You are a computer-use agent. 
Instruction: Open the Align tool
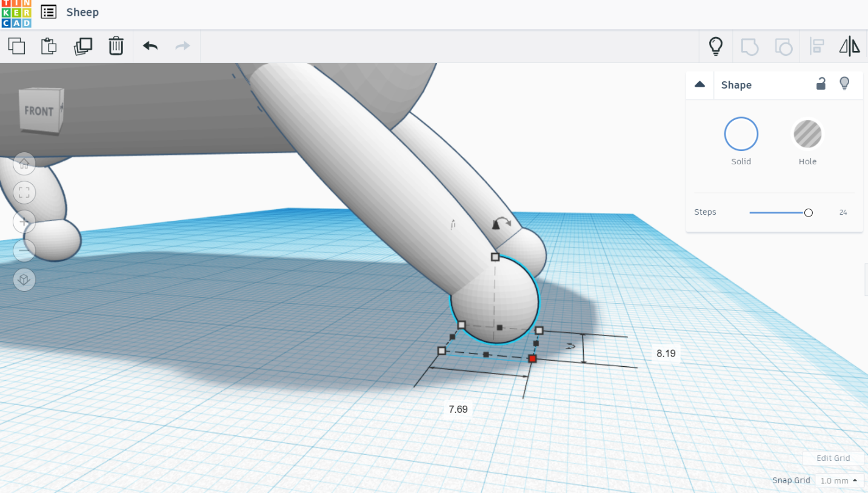pyautogui.click(x=817, y=46)
